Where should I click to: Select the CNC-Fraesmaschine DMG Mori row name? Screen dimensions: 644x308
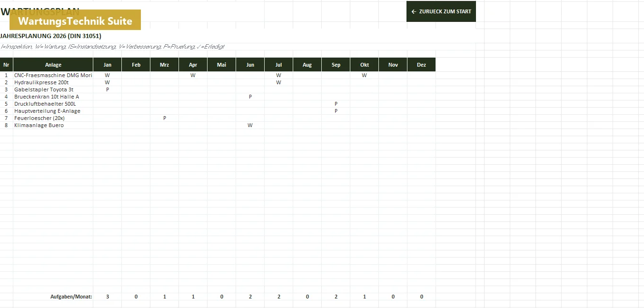[x=53, y=75]
